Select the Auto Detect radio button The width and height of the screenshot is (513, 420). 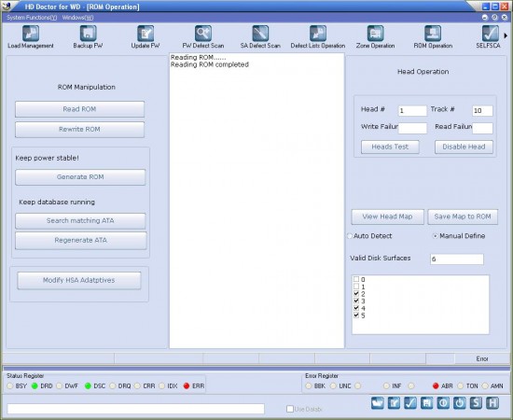click(350, 236)
